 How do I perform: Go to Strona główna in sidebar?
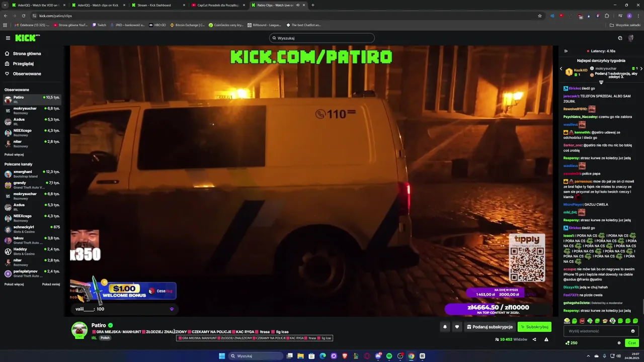pos(23,53)
